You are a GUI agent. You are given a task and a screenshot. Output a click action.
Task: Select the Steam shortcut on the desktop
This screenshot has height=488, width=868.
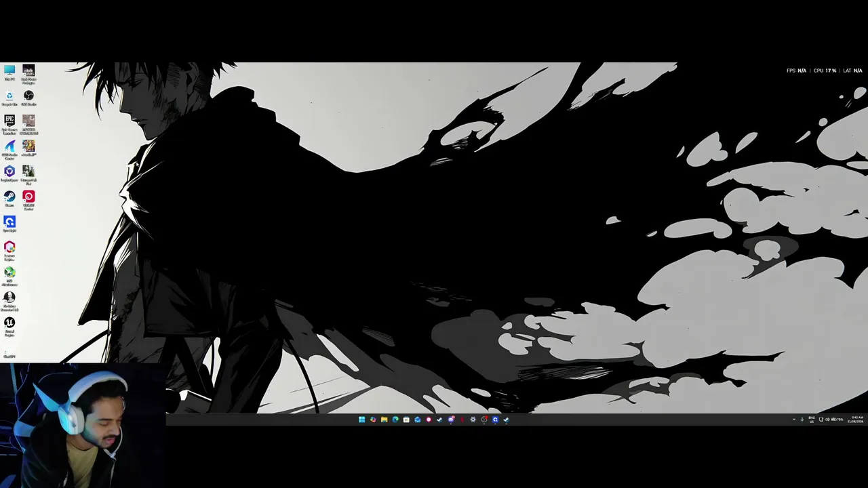click(x=9, y=199)
